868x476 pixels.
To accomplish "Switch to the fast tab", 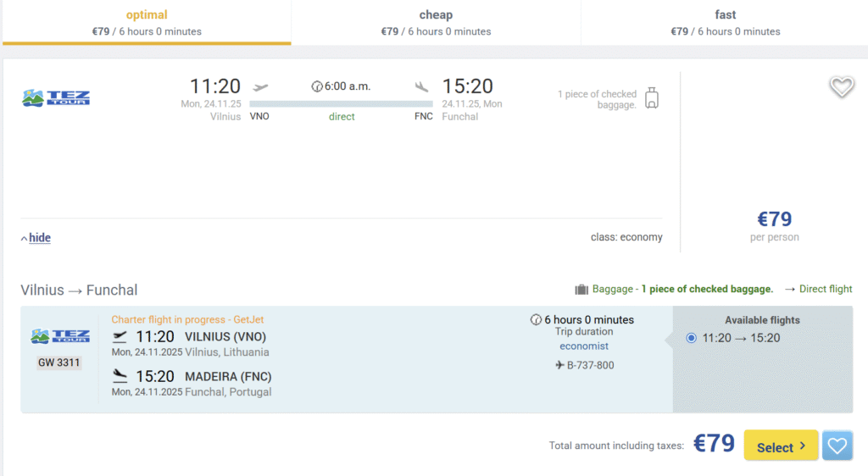I will pos(725,23).
